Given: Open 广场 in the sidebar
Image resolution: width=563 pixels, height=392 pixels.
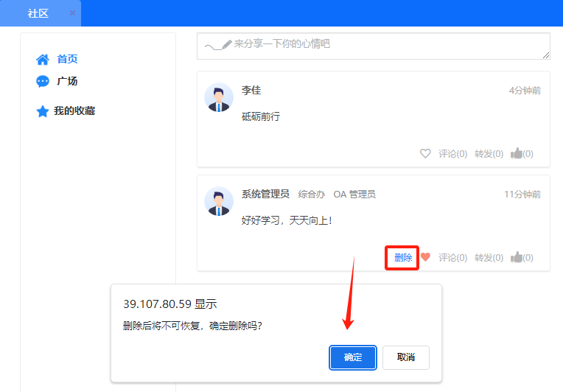Looking at the screenshot, I should pyautogui.click(x=67, y=82).
